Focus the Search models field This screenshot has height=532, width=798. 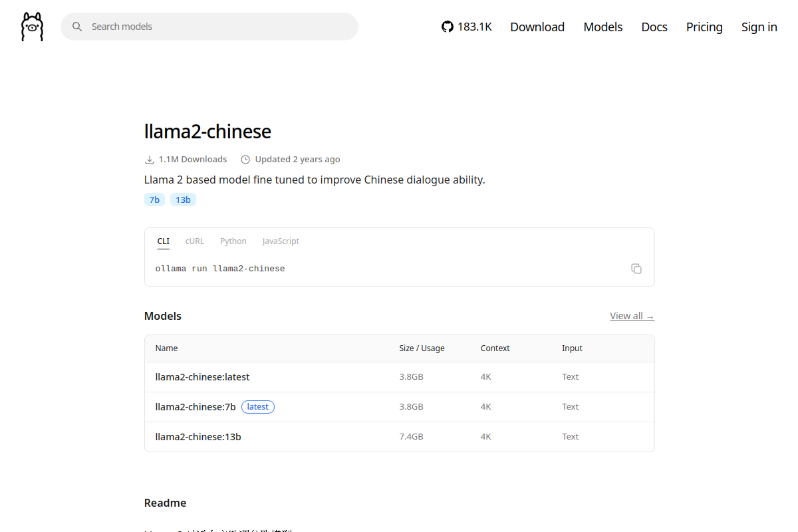[209, 27]
